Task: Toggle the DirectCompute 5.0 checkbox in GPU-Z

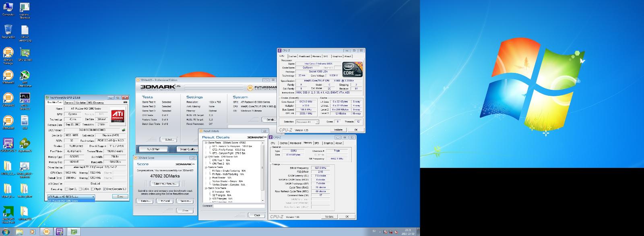Action: tap(105, 189)
